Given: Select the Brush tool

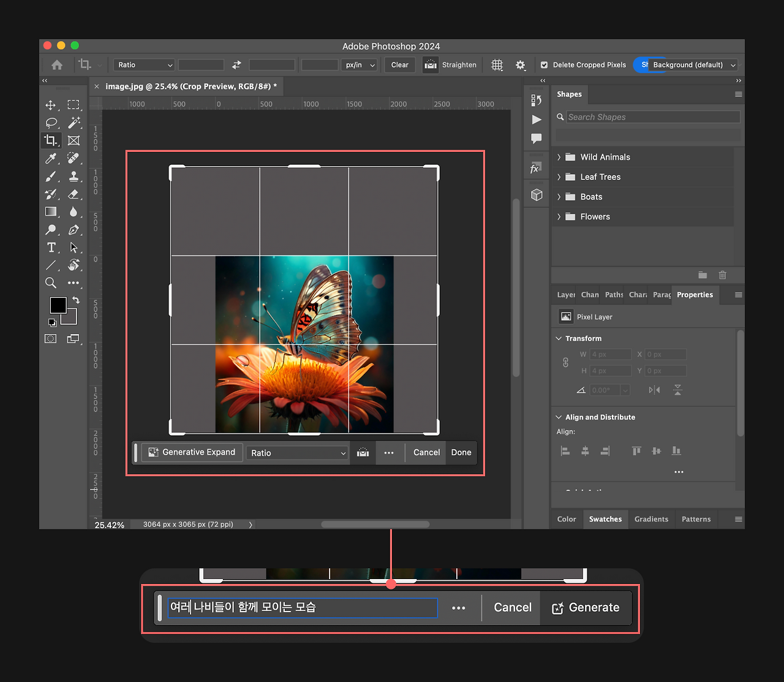Looking at the screenshot, I should (51, 176).
